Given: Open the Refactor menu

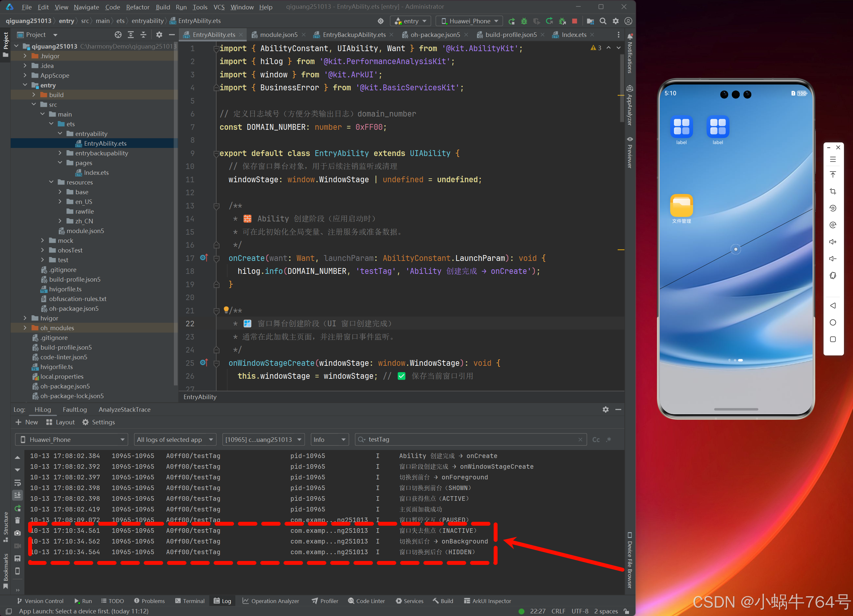Looking at the screenshot, I should (x=137, y=7).
